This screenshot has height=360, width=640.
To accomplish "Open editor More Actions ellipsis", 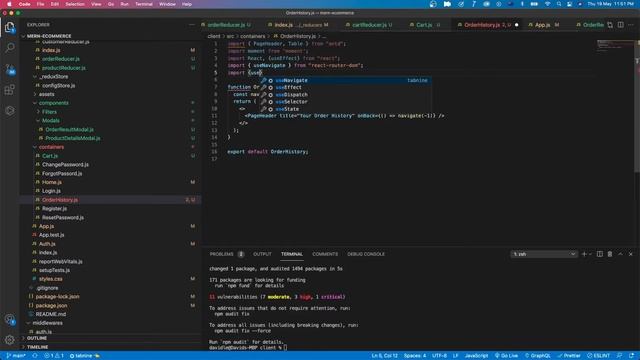I will point(631,25).
